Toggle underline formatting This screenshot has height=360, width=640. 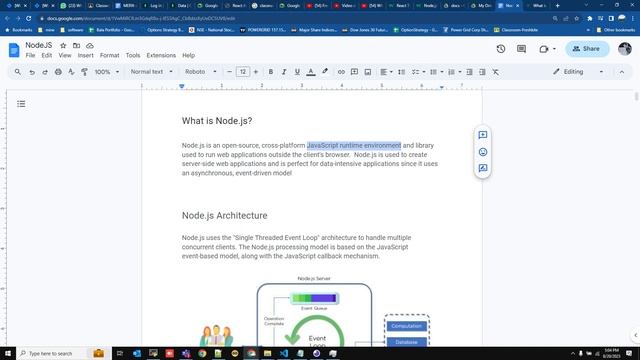click(x=297, y=72)
